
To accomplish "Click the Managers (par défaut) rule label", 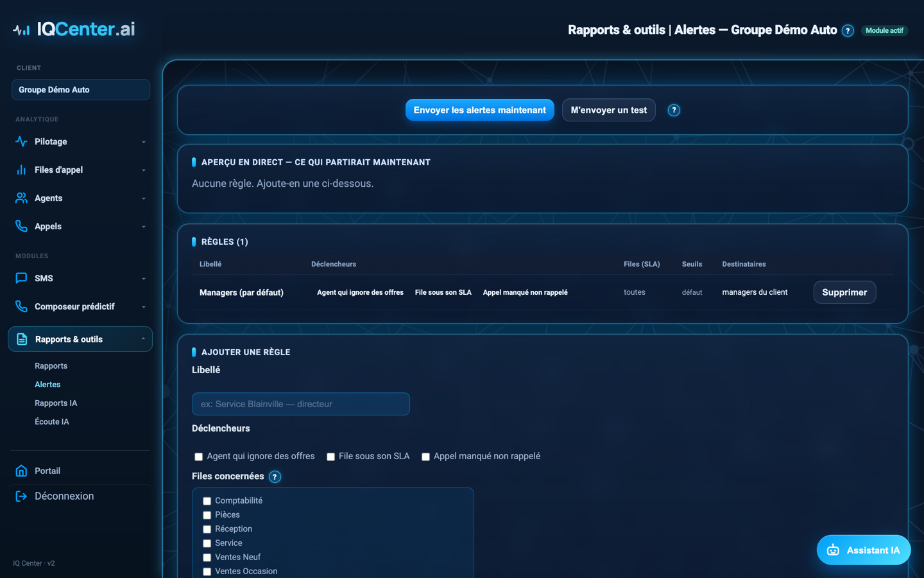I will (241, 292).
